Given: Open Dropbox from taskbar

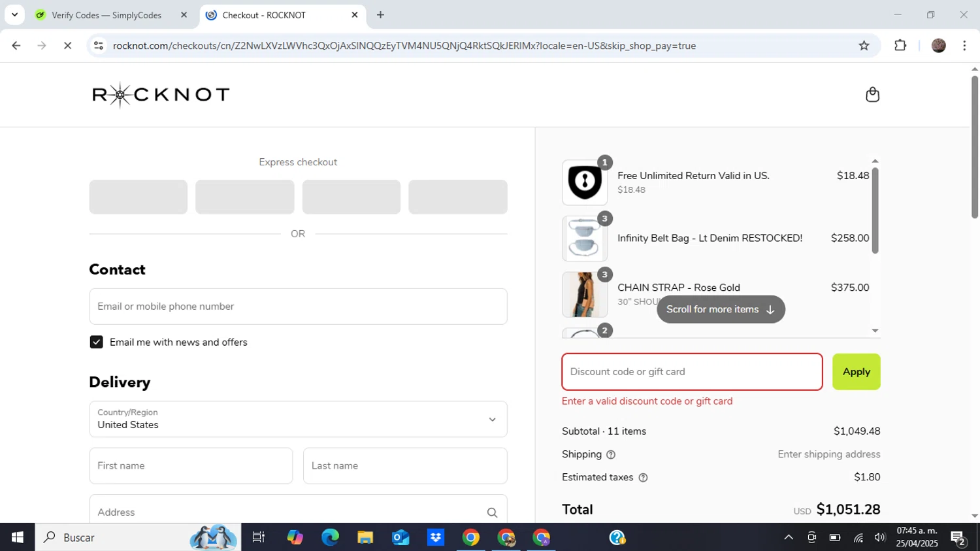Looking at the screenshot, I should pos(436,537).
